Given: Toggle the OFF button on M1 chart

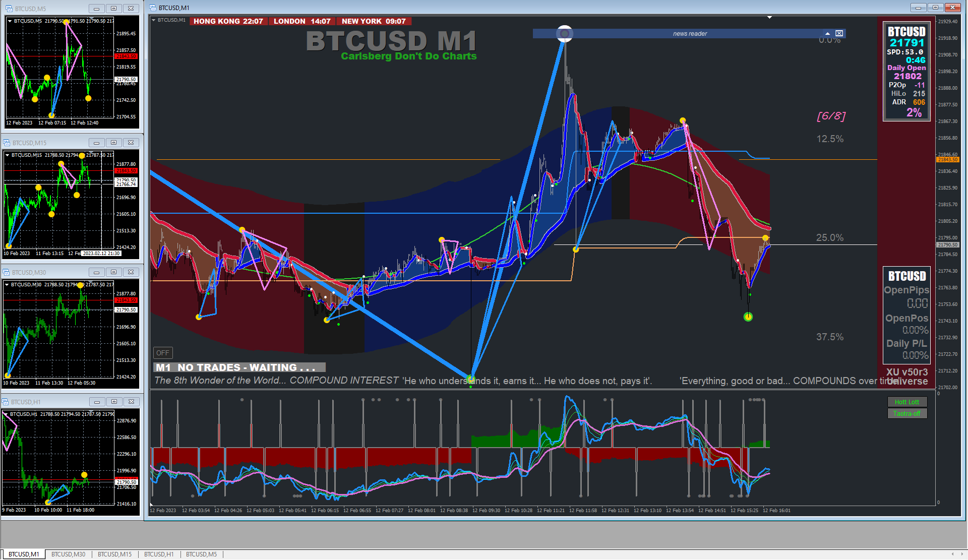Looking at the screenshot, I should 163,353.
